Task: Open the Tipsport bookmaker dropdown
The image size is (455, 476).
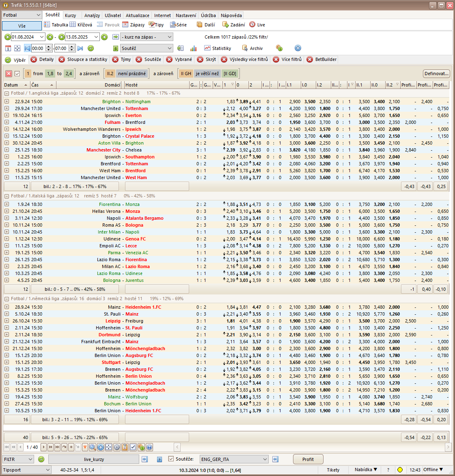Action: point(26,470)
